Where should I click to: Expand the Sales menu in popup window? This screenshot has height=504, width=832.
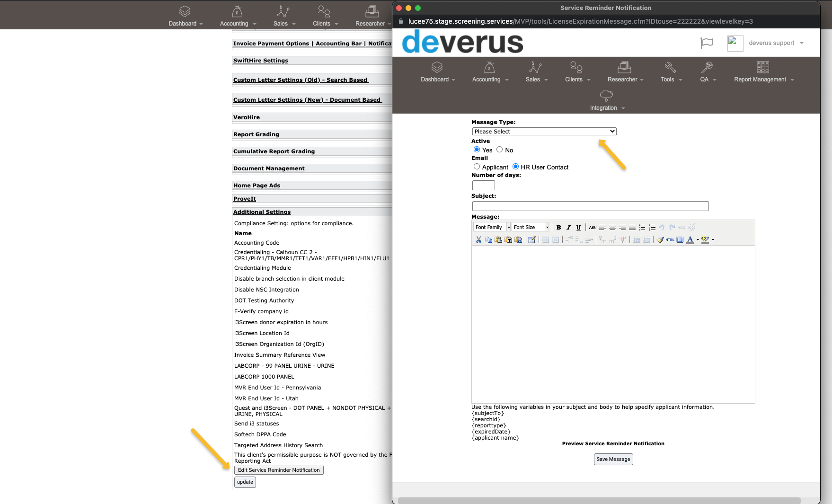pyautogui.click(x=536, y=80)
